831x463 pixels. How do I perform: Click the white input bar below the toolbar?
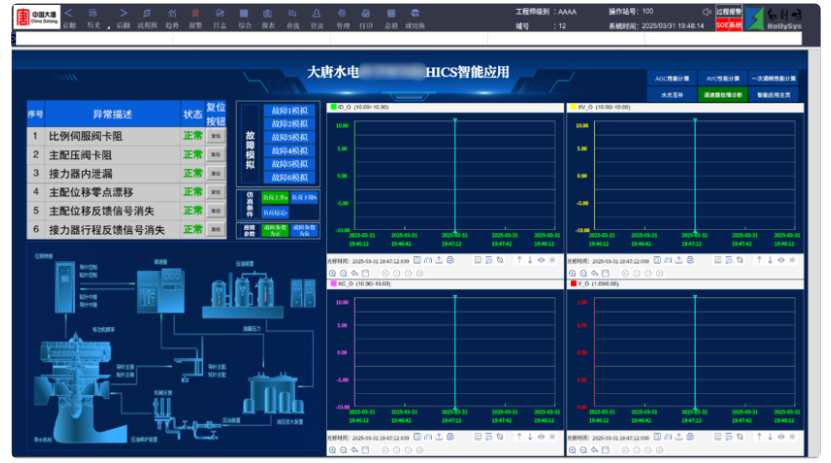(x=409, y=39)
